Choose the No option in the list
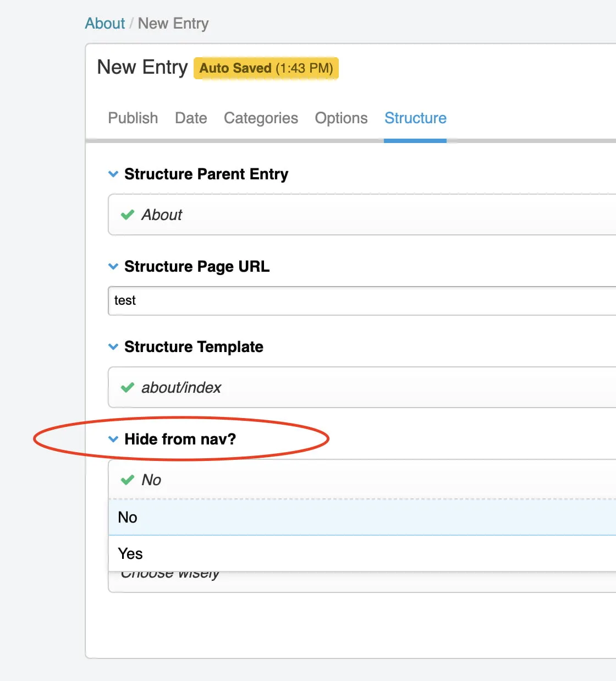The height and width of the screenshot is (681, 616). [362, 517]
